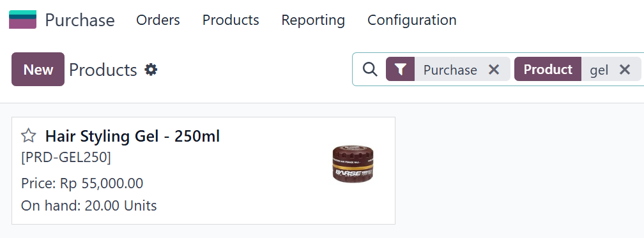Favorite Hair Styling Gel with star

[29, 135]
